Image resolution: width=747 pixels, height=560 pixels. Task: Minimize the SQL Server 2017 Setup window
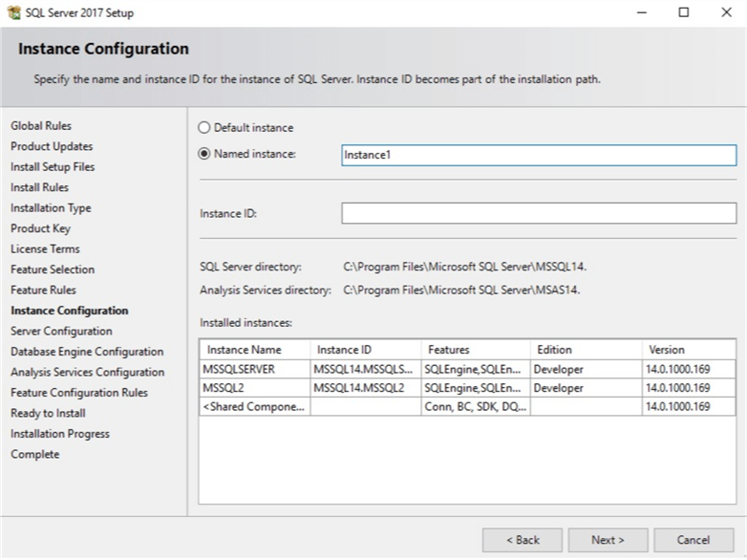point(642,12)
